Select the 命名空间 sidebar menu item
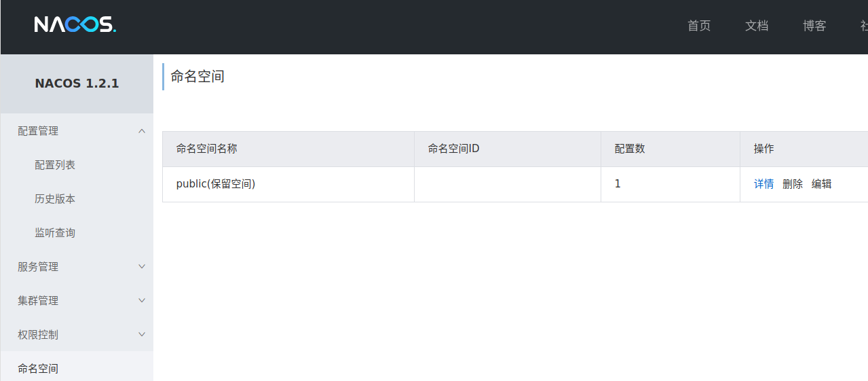The image size is (868, 381). pyautogui.click(x=38, y=368)
